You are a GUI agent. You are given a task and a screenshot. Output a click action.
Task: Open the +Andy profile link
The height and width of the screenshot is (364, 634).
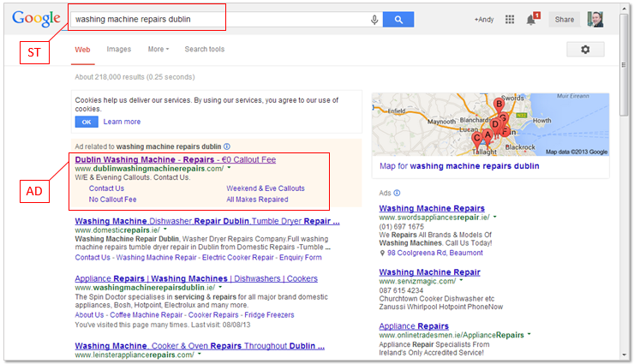(484, 20)
